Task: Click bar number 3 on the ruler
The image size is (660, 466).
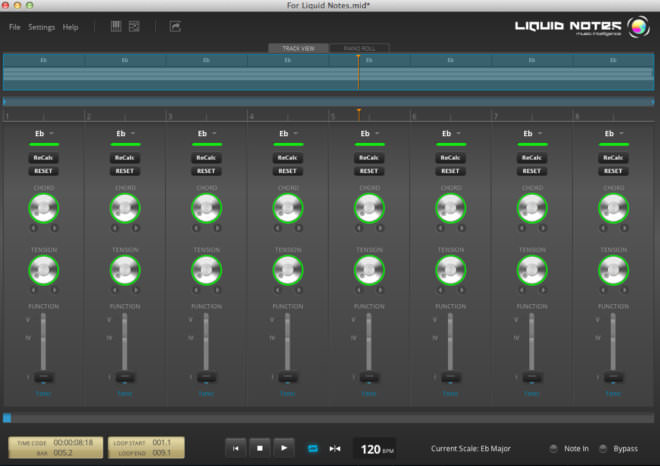Action: tap(170, 117)
